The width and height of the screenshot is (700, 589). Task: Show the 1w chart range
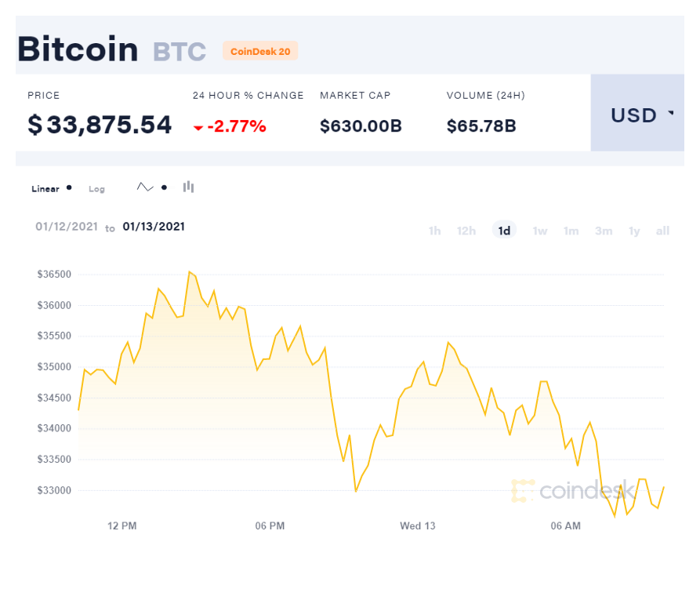pos(540,231)
